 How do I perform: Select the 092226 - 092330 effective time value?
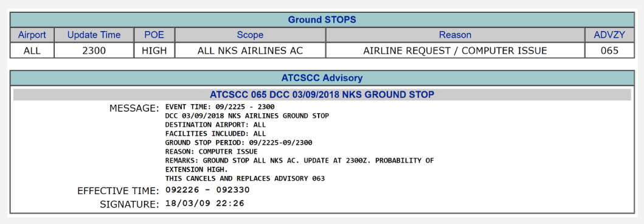tap(207, 190)
